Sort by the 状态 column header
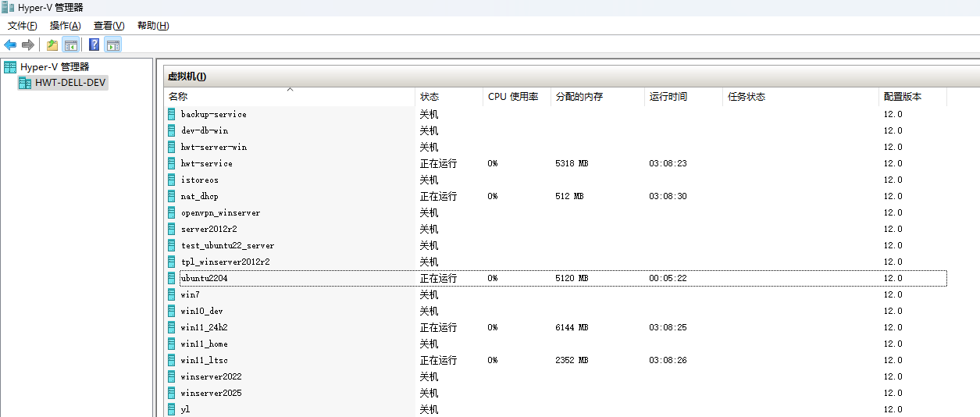 coord(449,97)
